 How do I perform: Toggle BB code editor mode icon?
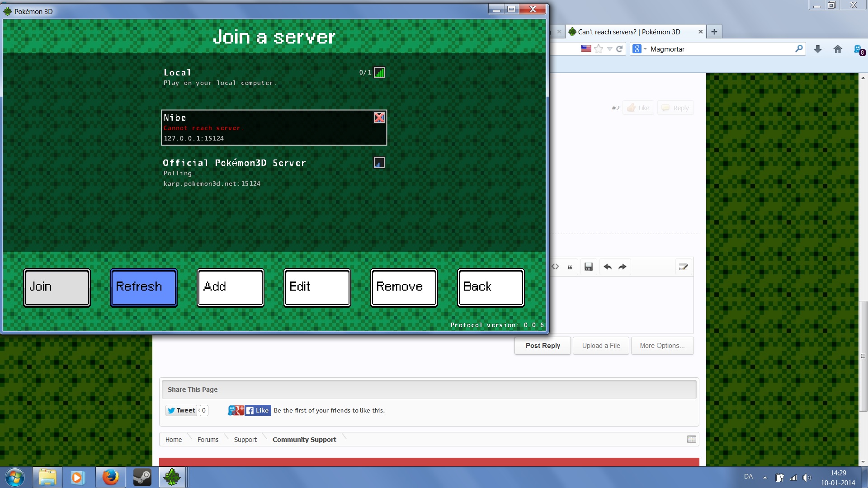pyautogui.click(x=684, y=267)
